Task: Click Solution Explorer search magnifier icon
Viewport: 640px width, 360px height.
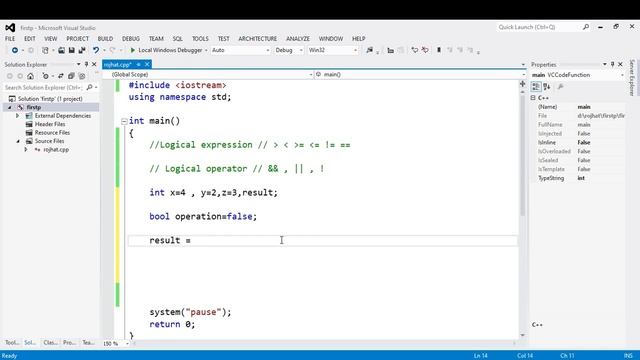Action: (x=89, y=87)
